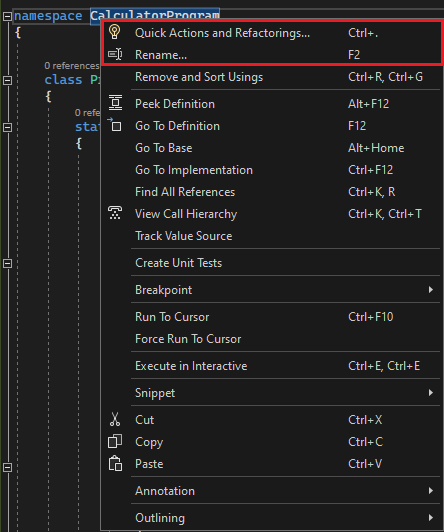Select Go To Definition
Viewport: 444px width, 532px height.
(272, 126)
